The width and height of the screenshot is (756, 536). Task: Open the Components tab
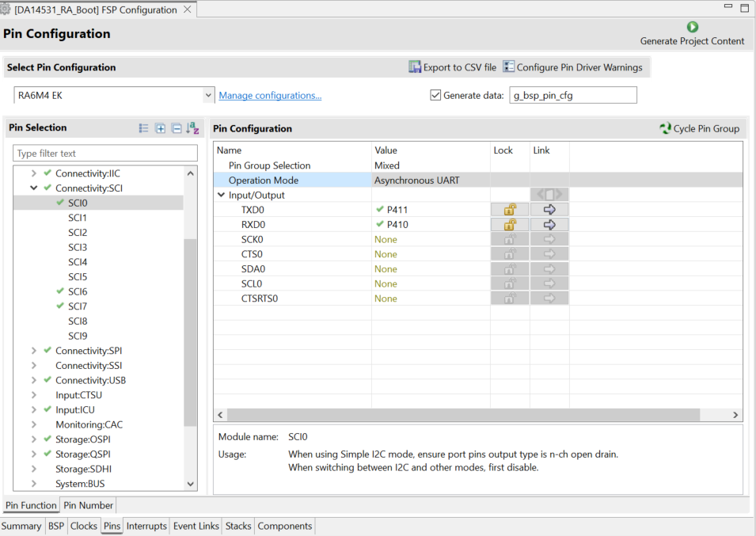[284, 526]
